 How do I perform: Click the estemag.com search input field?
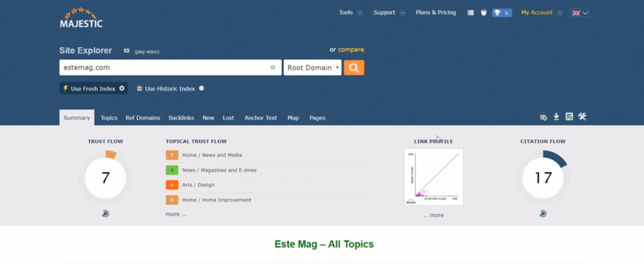click(171, 68)
